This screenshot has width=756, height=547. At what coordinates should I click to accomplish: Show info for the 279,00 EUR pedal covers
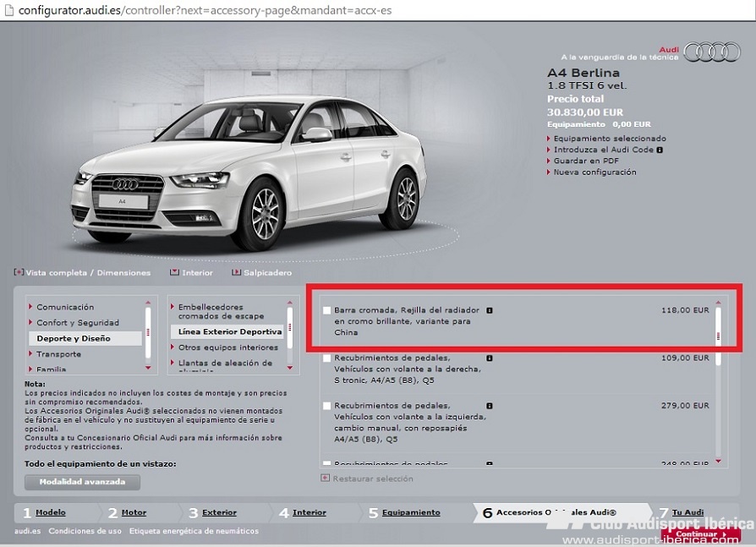(x=490, y=406)
